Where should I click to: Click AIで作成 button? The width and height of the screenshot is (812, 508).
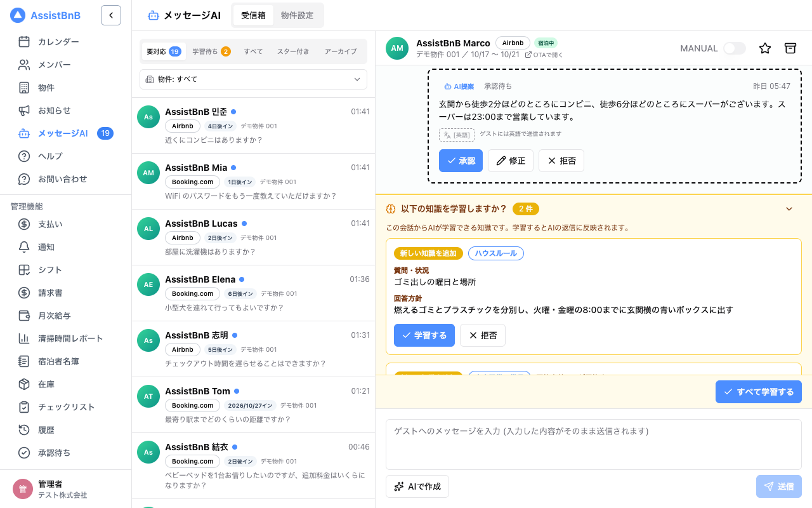417,486
